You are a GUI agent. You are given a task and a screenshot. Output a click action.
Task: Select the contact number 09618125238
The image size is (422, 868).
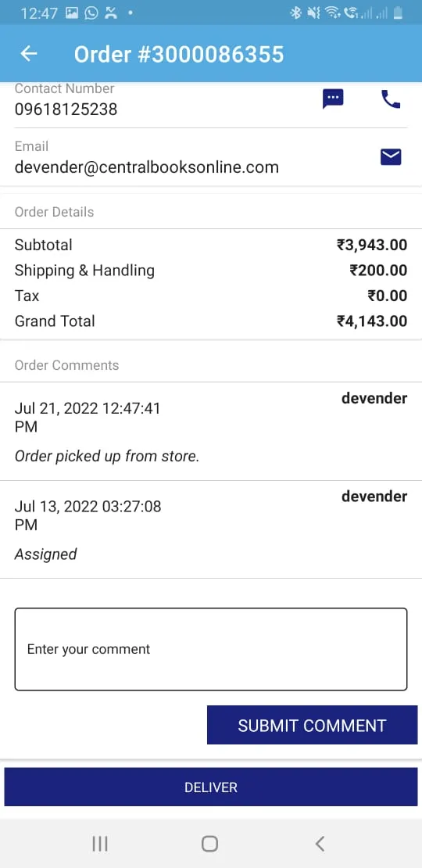[x=66, y=109]
